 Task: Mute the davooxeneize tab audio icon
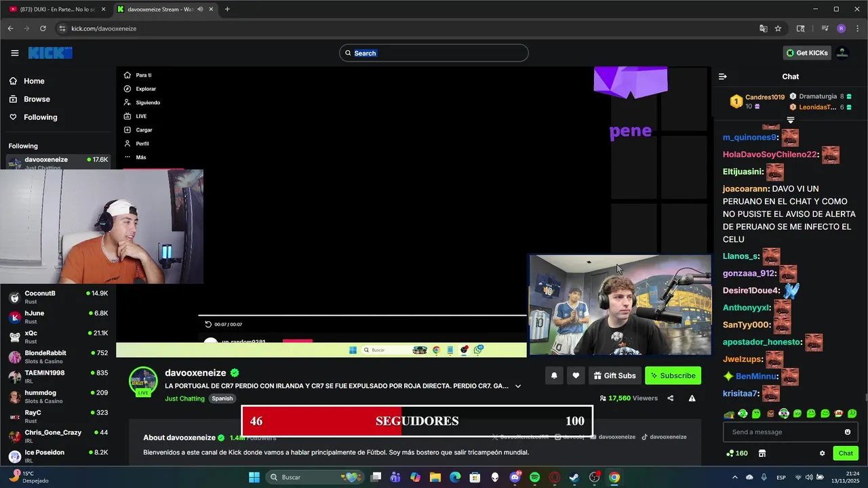200,9
